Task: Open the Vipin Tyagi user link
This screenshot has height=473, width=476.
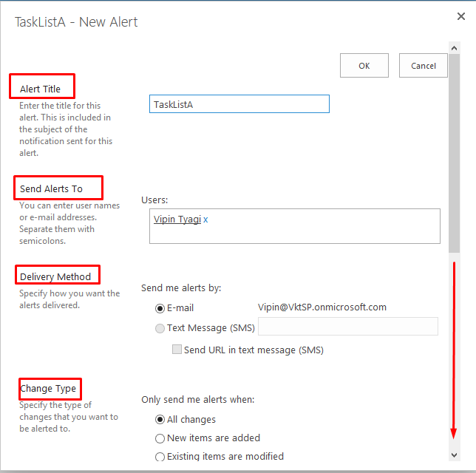Action: click(177, 220)
